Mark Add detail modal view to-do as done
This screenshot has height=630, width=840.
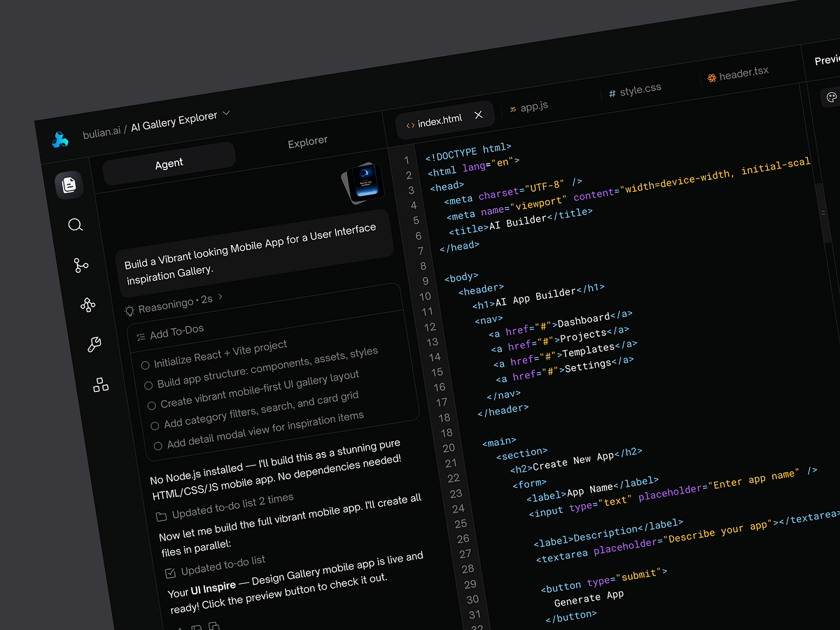click(x=158, y=445)
